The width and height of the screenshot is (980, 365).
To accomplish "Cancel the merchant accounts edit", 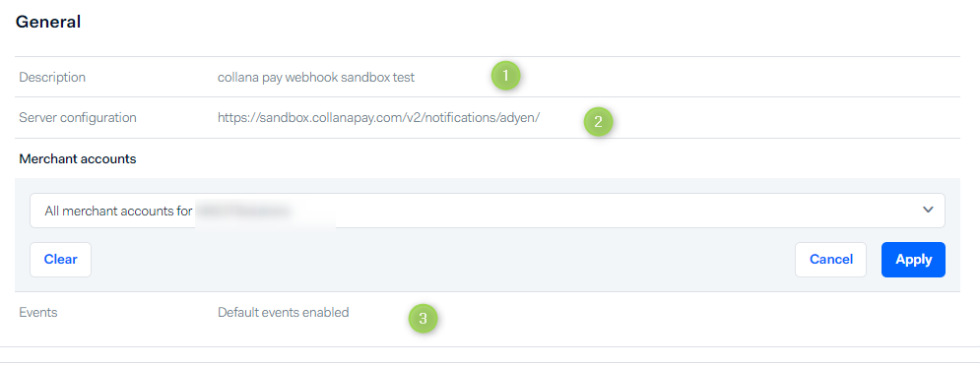I will coord(830,260).
